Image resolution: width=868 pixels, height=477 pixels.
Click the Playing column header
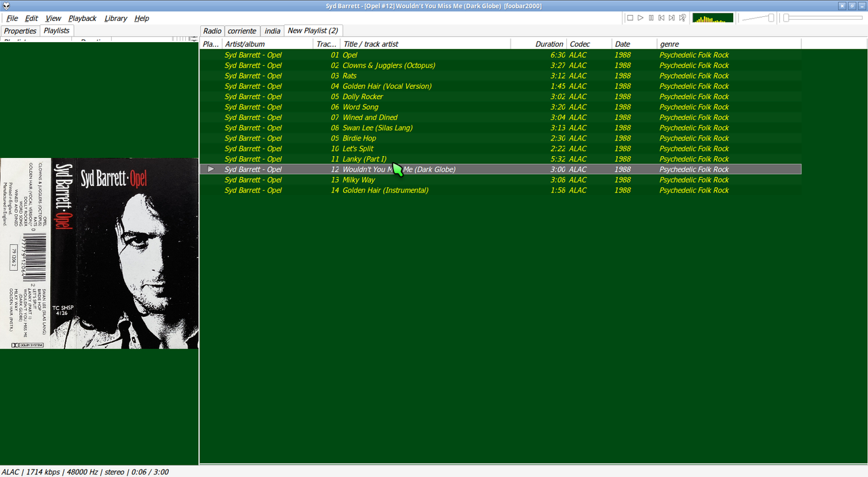tap(211, 44)
